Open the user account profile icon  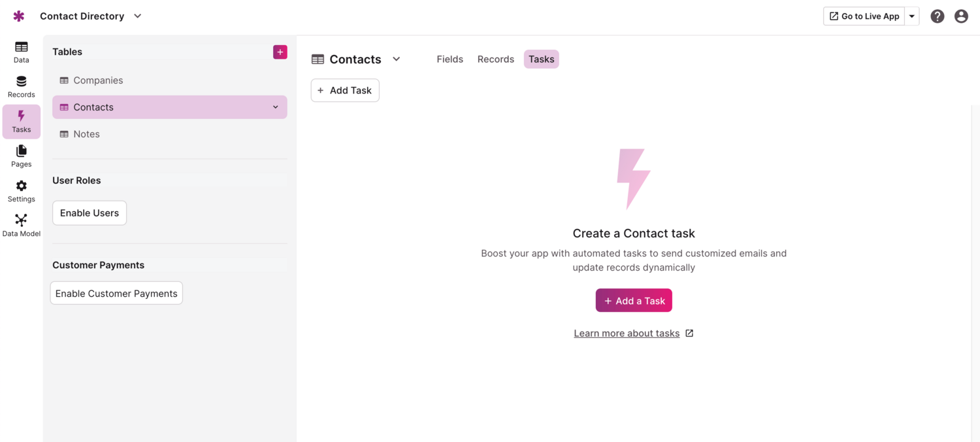click(961, 16)
